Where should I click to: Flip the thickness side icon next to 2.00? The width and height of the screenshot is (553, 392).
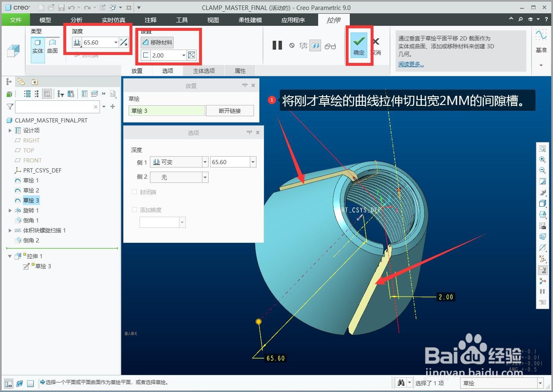(x=192, y=55)
